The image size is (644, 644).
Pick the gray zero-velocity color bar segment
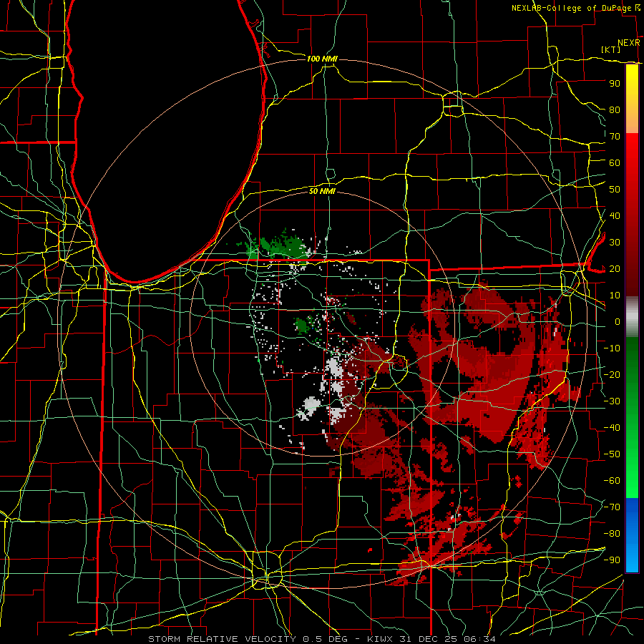point(632,317)
